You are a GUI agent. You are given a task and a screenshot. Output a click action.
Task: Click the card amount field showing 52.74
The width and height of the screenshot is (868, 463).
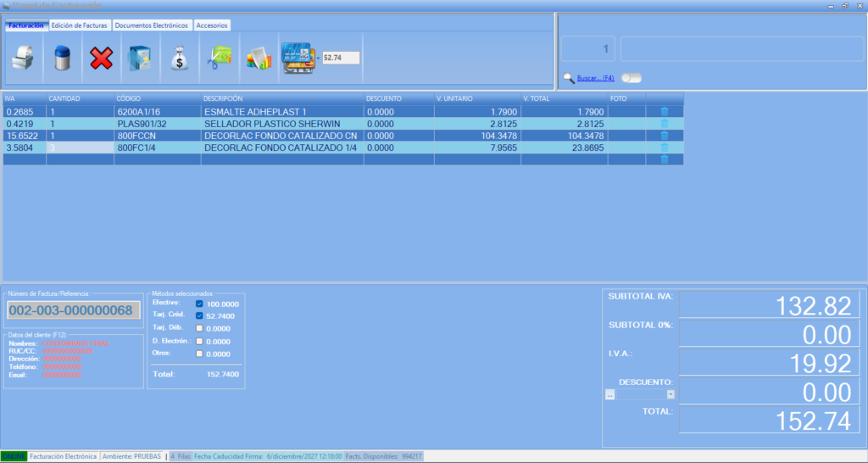coord(341,58)
